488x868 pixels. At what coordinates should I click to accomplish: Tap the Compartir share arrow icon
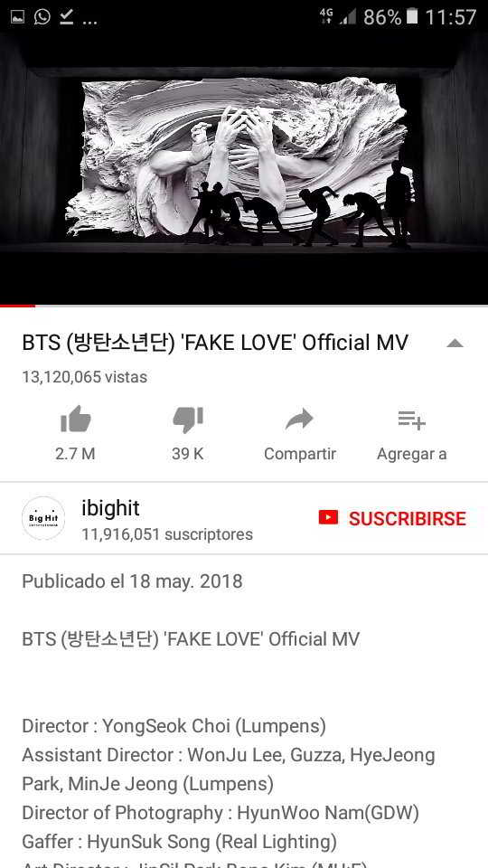[x=299, y=420]
